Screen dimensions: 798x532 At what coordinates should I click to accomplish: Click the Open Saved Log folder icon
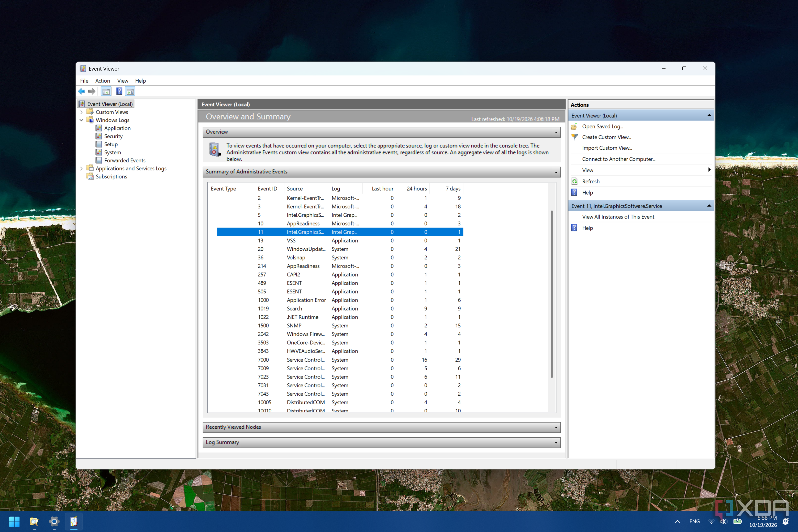(574, 127)
